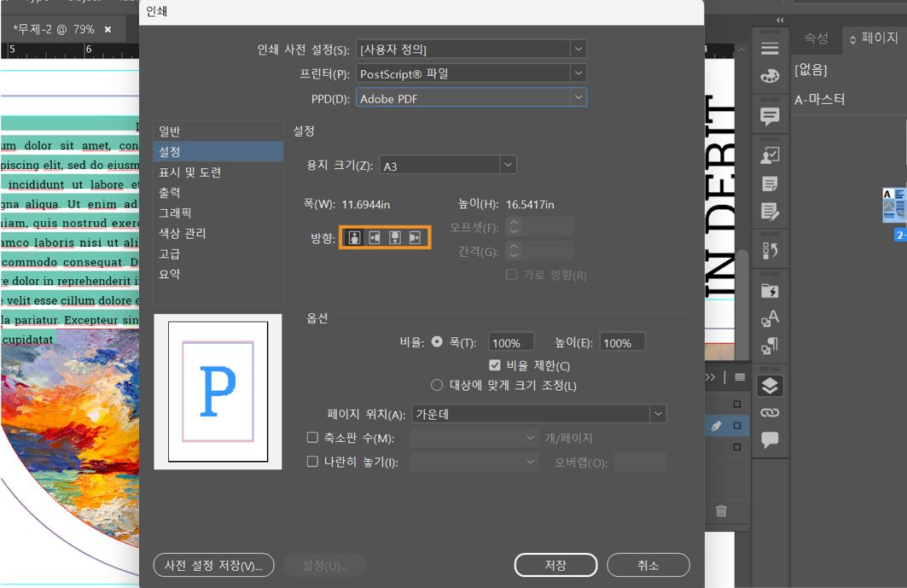Click the 저장 button
The width and height of the screenshot is (907, 588).
[555, 565]
